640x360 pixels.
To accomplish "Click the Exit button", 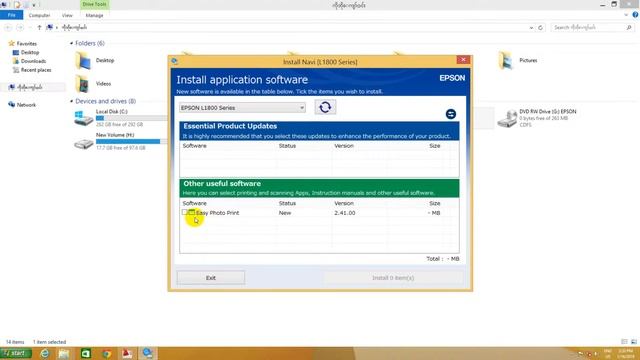I will [x=211, y=278].
